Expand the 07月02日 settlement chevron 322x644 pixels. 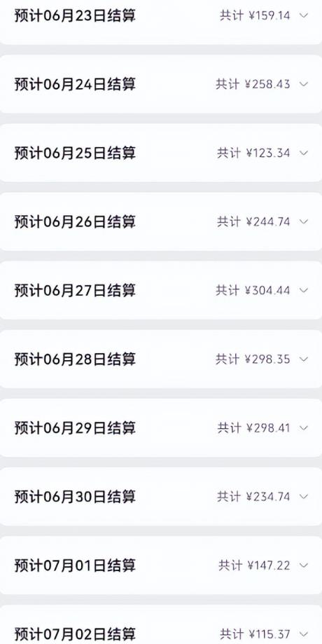click(304, 633)
